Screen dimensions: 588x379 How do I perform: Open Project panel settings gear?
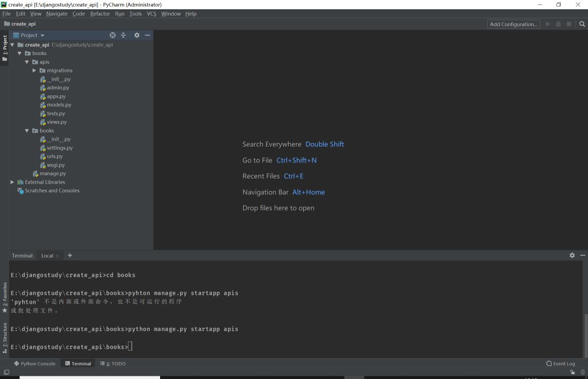pyautogui.click(x=137, y=35)
